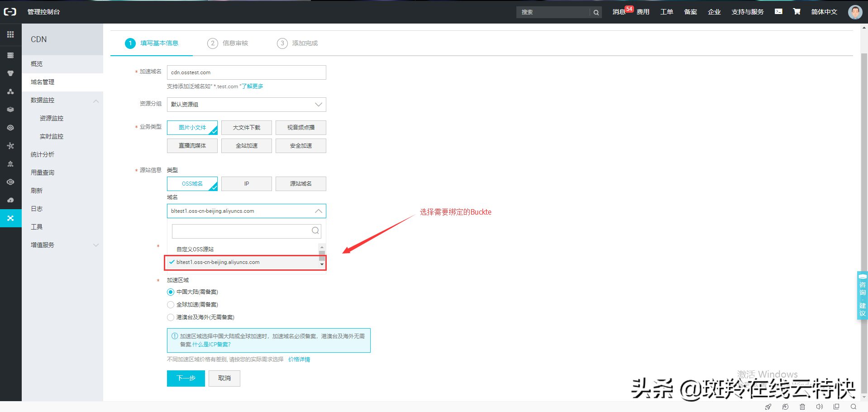Open the cloud shell terminal icon
The width and height of the screenshot is (868, 412).
point(778,12)
